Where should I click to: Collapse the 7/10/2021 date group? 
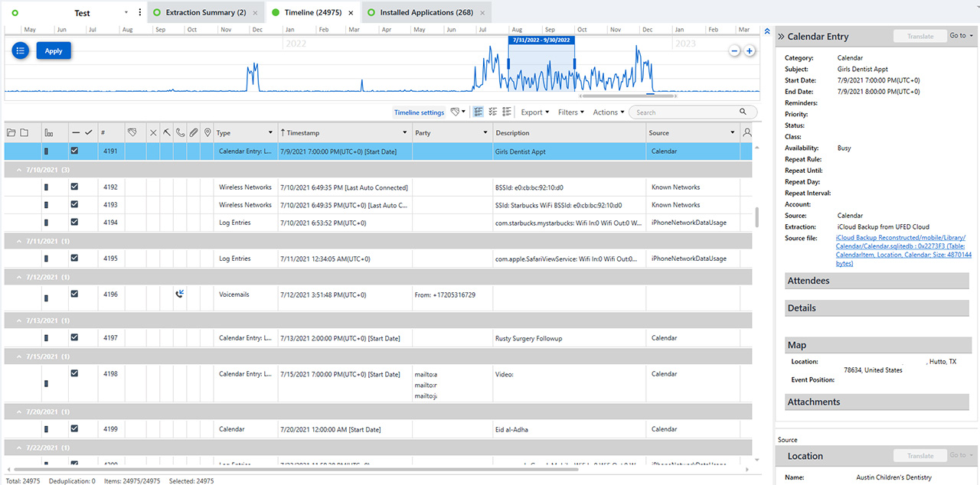tap(18, 169)
